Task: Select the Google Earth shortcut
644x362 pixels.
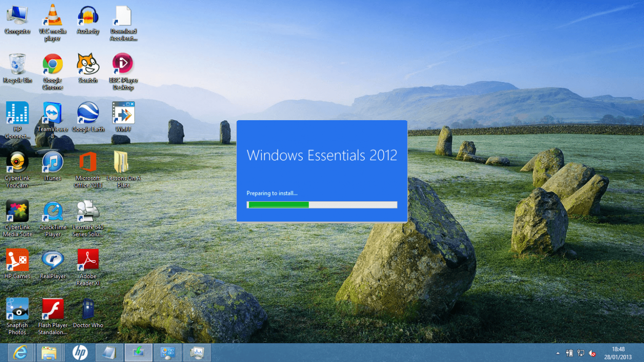Action: click(88, 117)
